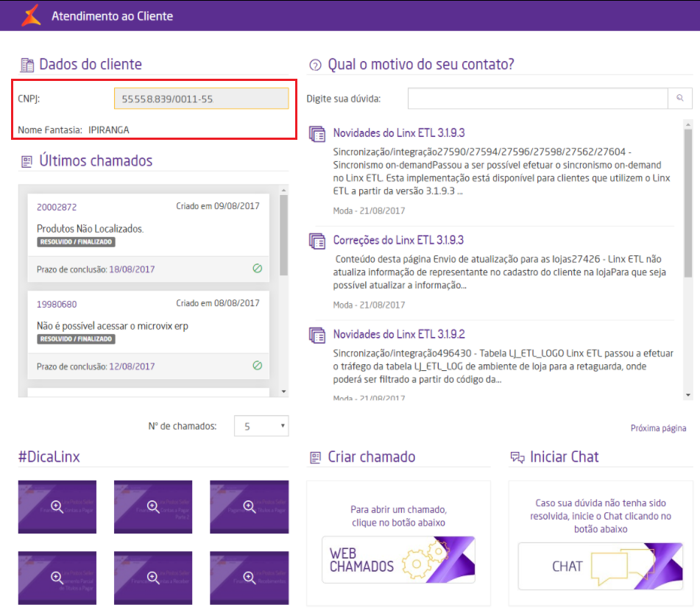700x613 pixels.
Task: Click the Últimos chamados list icon
Action: [26, 162]
